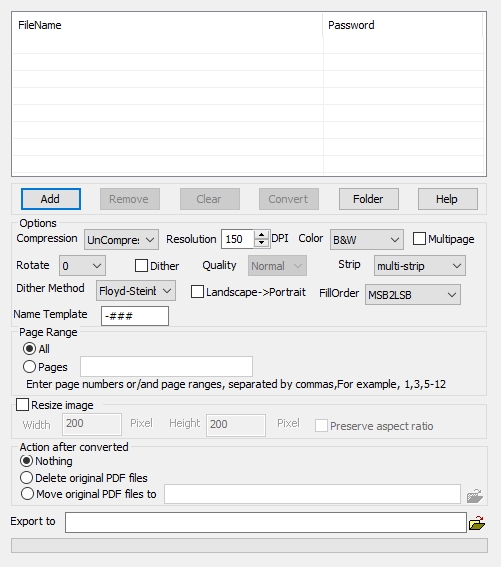
Task: Open the Quality dropdown showing Normal
Action: (x=277, y=266)
